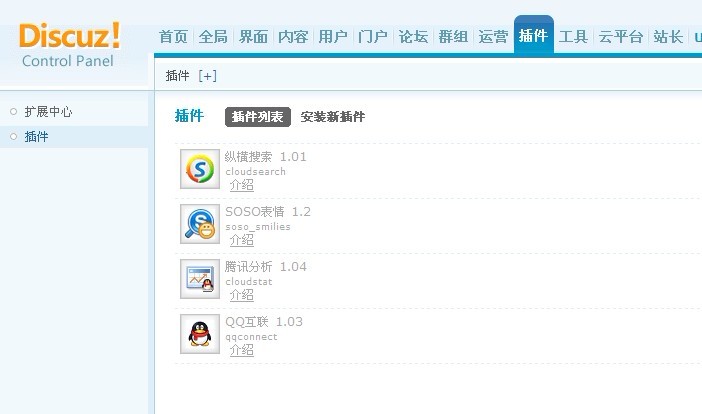Open the 群组 top menu
This screenshot has width=702, height=414.
(x=453, y=37)
